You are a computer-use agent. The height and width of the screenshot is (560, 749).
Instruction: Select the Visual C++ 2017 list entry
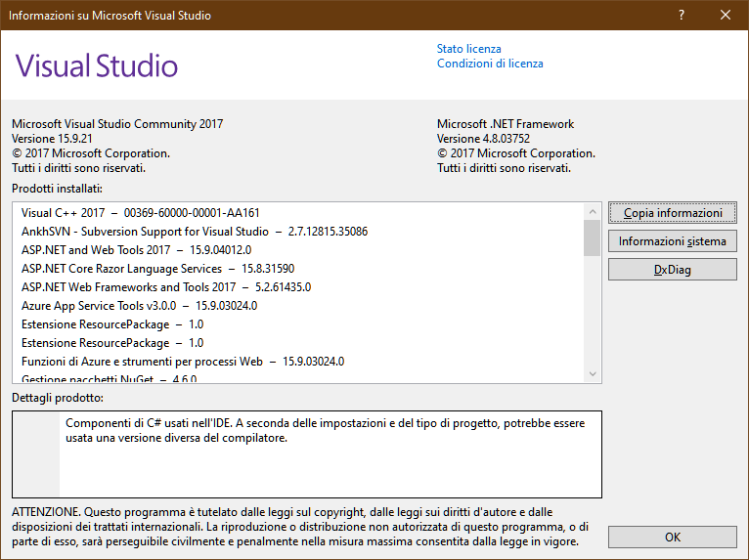[x=141, y=213]
